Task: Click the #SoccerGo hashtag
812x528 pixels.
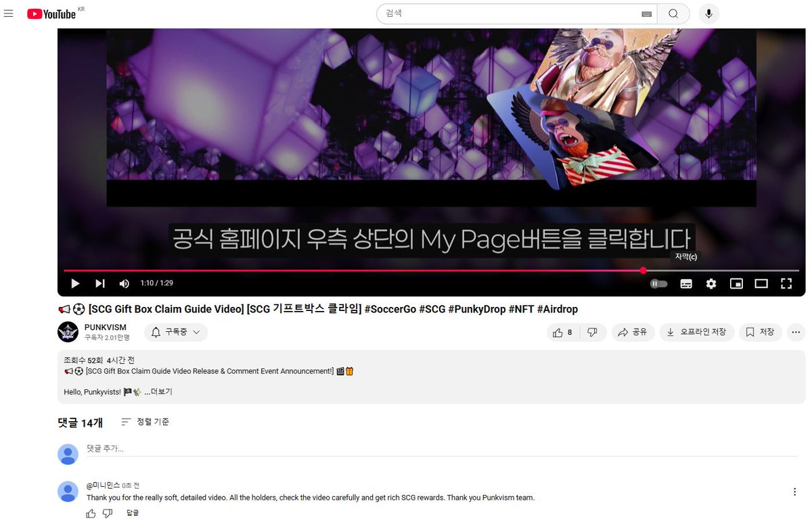Action: [x=390, y=309]
